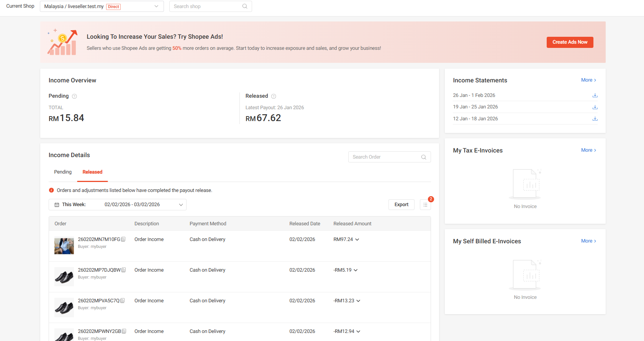Image resolution: width=644 pixels, height=341 pixels.
Task: Download the 12 Jan - 18 Jan 2026 statement
Action: 595,119
